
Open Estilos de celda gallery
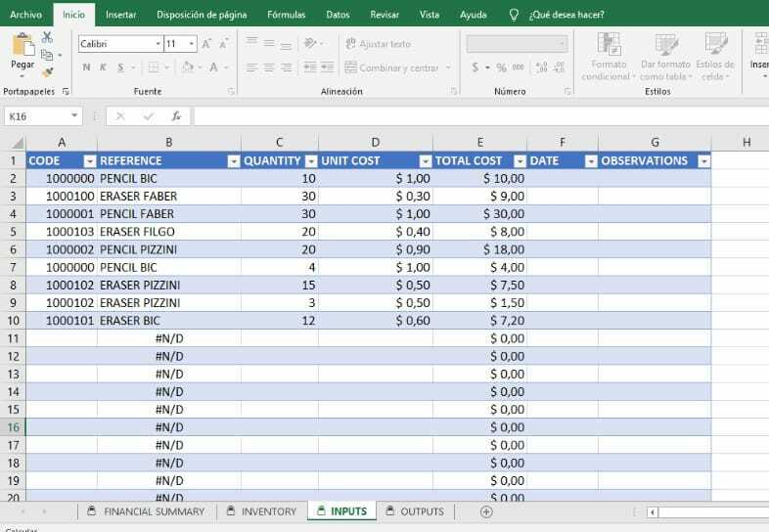click(715, 57)
